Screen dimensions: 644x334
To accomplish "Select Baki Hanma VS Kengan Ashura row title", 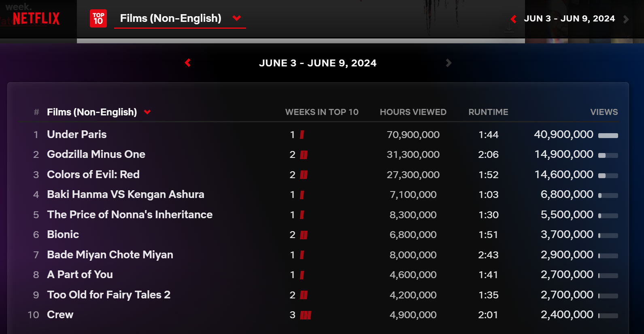I will pos(125,194).
